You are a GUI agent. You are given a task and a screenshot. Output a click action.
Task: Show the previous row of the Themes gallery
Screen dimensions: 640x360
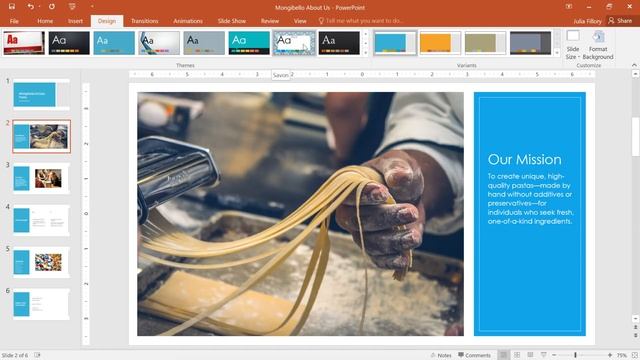[365, 34]
